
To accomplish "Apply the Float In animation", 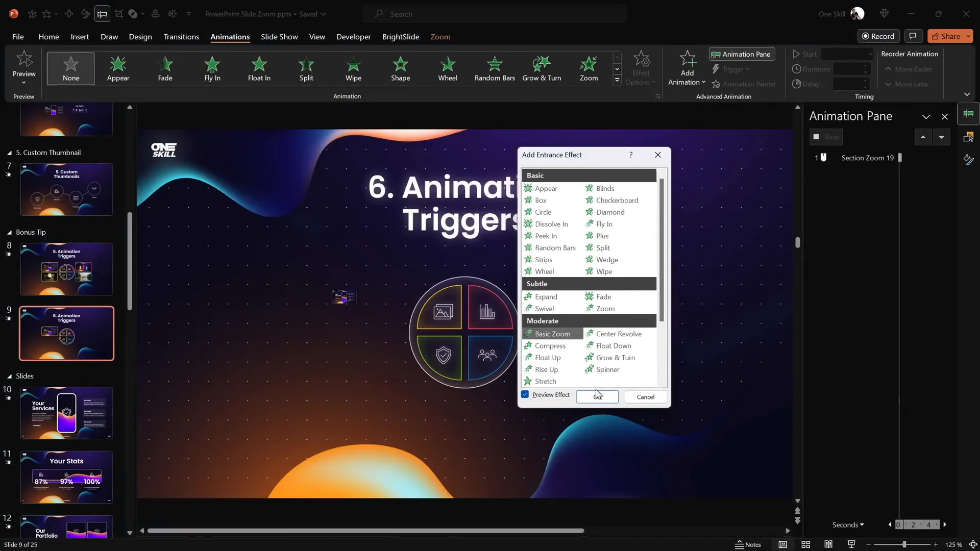I will pyautogui.click(x=259, y=68).
